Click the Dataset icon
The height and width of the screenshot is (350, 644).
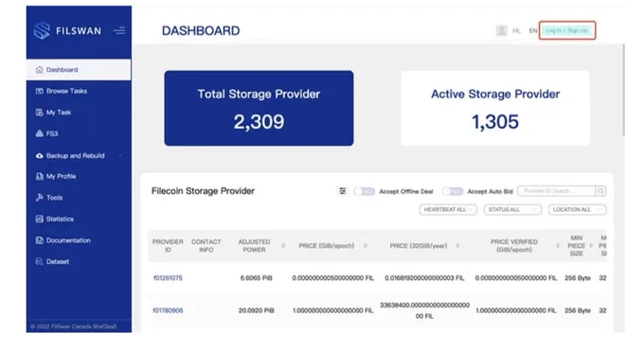(40, 261)
